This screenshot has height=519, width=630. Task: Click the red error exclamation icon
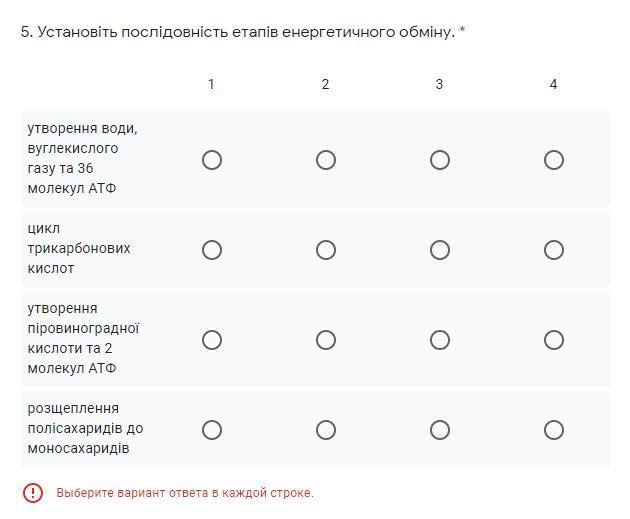click(x=33, y=493)
